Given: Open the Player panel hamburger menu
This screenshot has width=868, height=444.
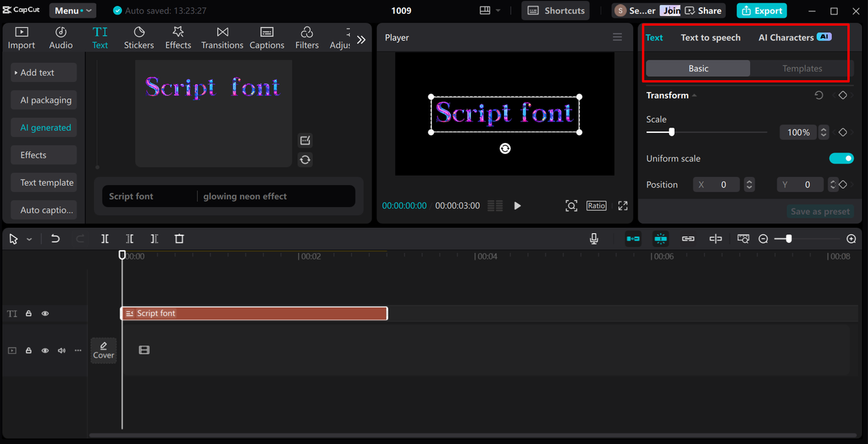Looking at the screenshot, I should pos(617,37).
